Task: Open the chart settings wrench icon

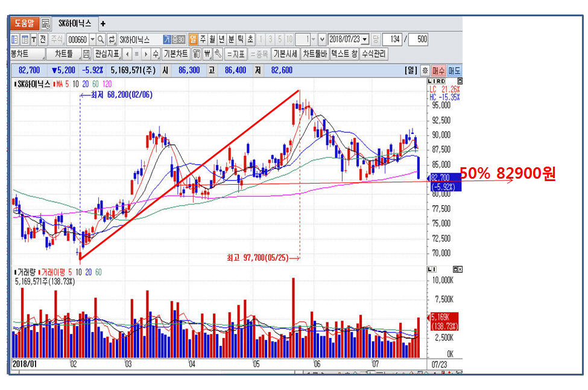Action: [x=218, y=54]
